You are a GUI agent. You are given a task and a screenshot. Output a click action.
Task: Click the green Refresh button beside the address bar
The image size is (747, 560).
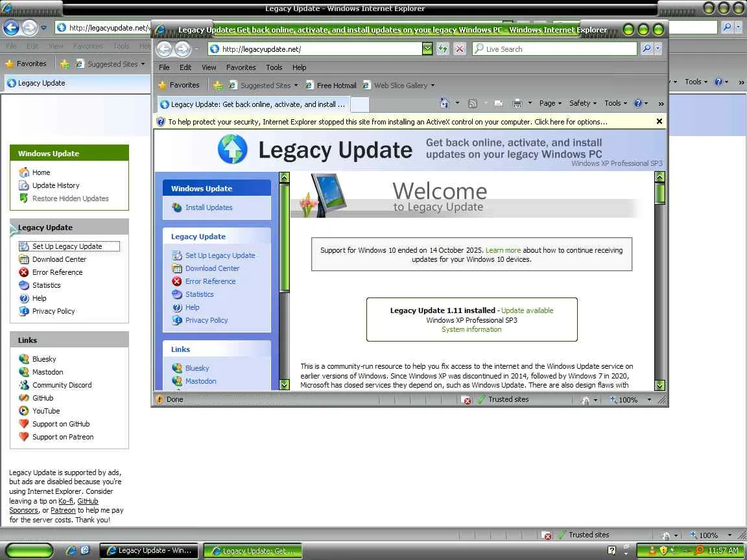(443, 49)
